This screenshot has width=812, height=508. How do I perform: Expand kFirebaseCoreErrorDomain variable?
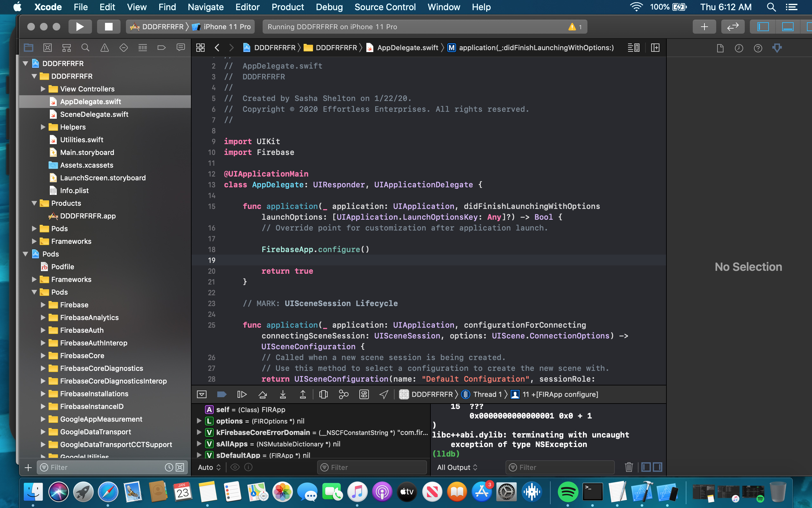pos(199,432)
